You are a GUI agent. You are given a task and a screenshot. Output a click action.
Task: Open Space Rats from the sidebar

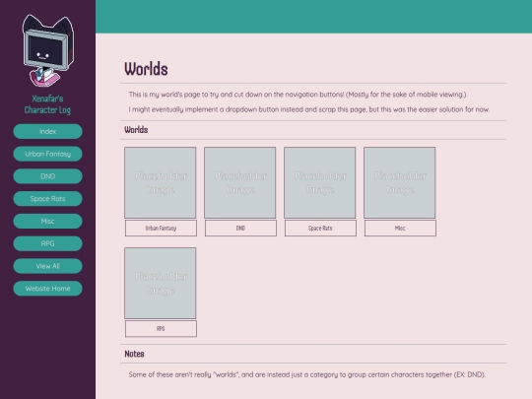[x=48, y=199]
